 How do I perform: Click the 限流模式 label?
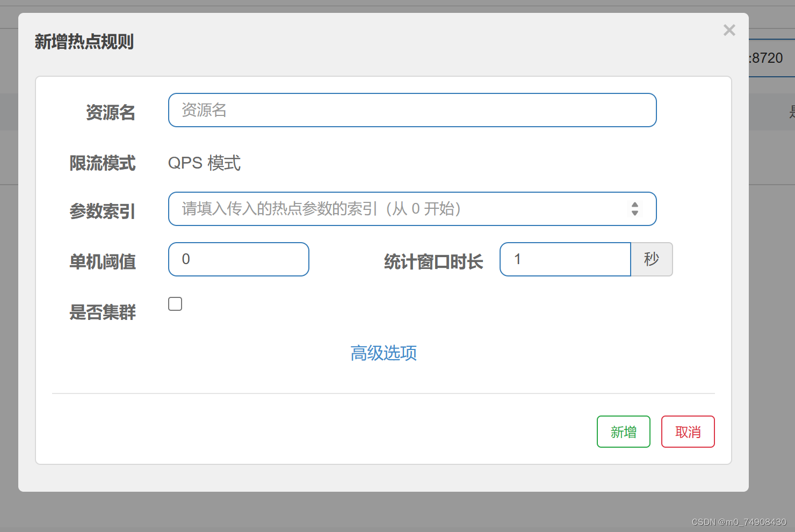click(103, 163)
